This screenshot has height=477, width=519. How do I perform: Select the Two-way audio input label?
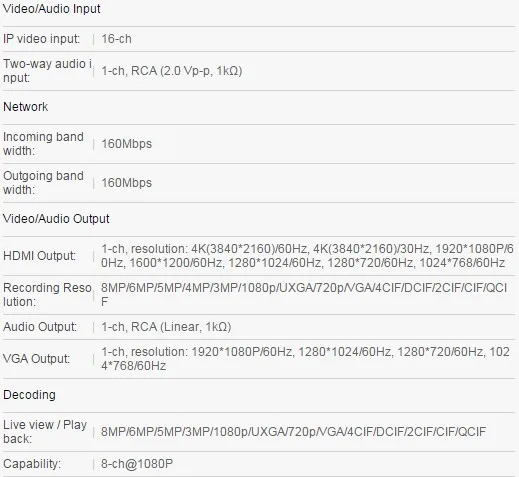[x=47, y=71]
